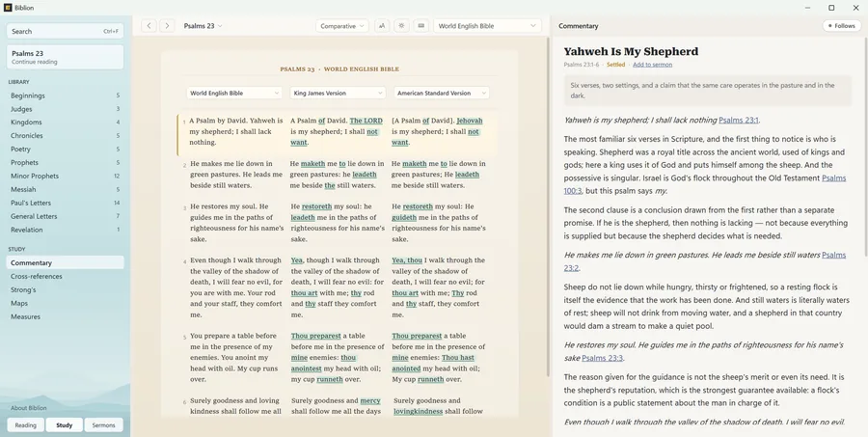
Task: Click the Biblion app logo icon
Action: (8, 8)
